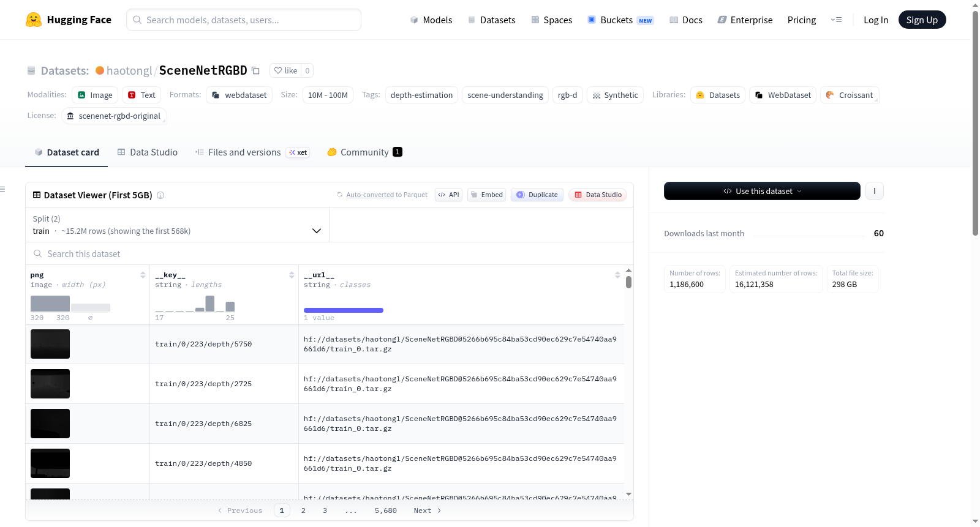Open Models page from top navigation
This screenshot has width=980, height=527.
point(431,20)
